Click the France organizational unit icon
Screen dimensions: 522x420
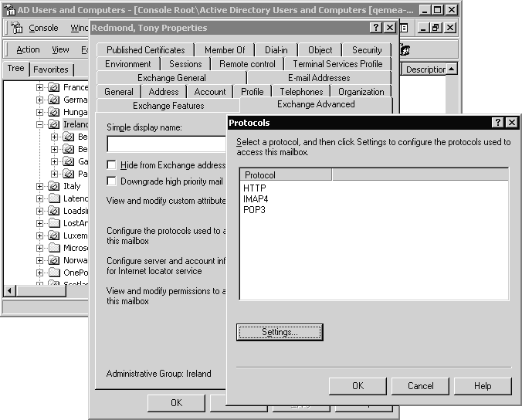coord(54,87)
